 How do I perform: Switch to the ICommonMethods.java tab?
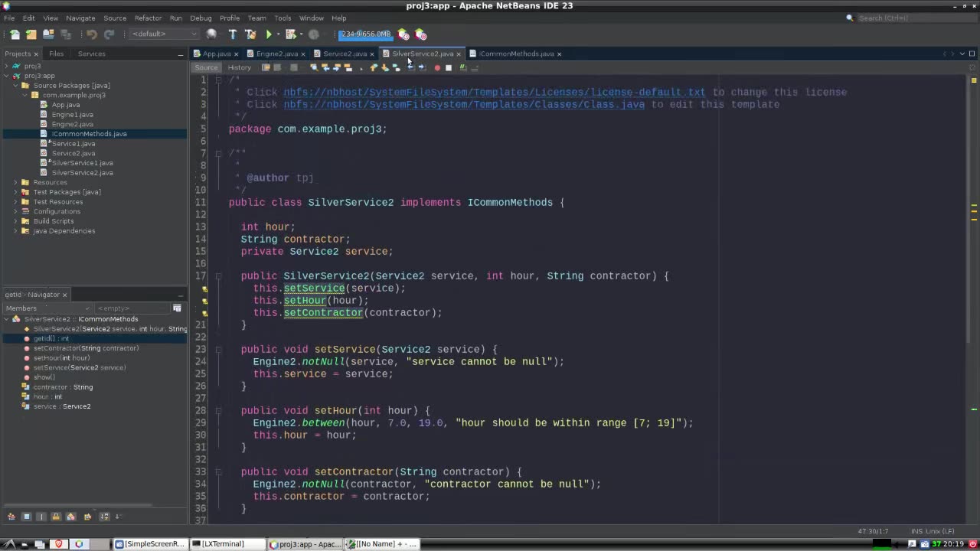pyautogui.click(x=517, y=54)
